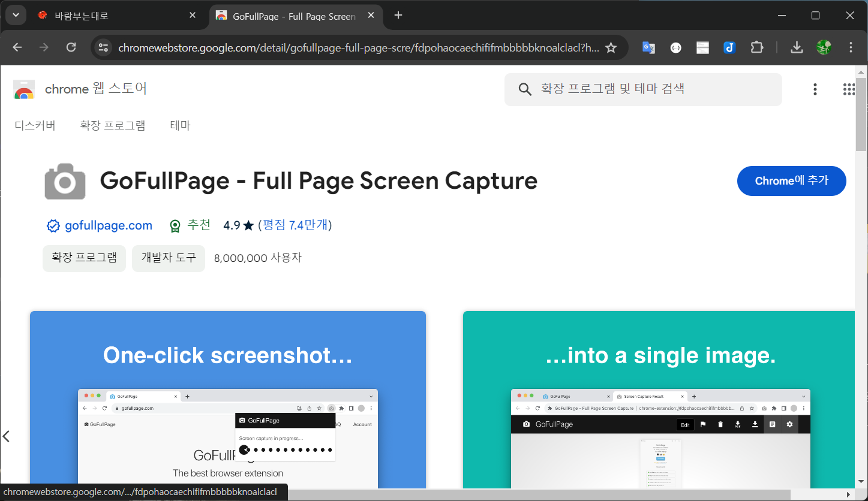Screen dimensions: 868x501
Task: Open the Chrome three-dot menu
Action: [851, 47]
